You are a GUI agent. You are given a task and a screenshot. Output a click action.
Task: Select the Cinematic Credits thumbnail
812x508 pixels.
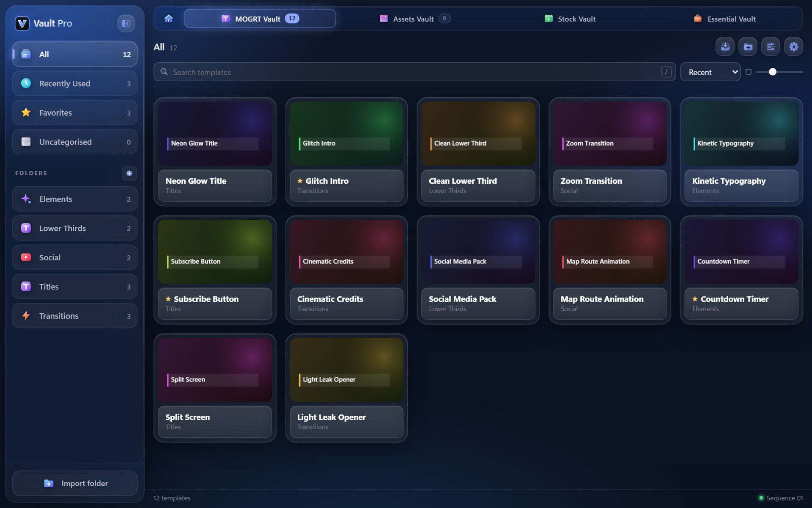347,251
